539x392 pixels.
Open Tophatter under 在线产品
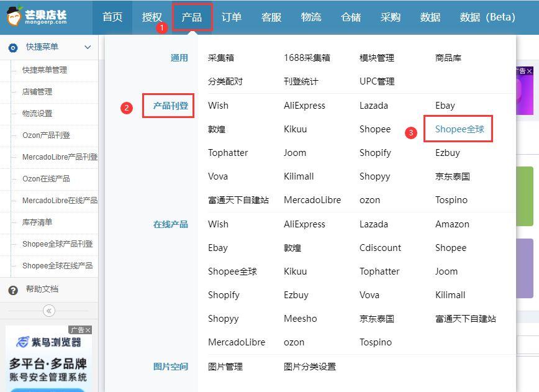[379, 271]
